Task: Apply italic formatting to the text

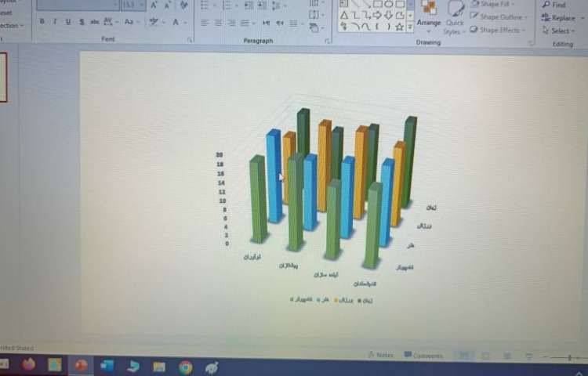Action: pyautogui.click(x=55, y=22)
